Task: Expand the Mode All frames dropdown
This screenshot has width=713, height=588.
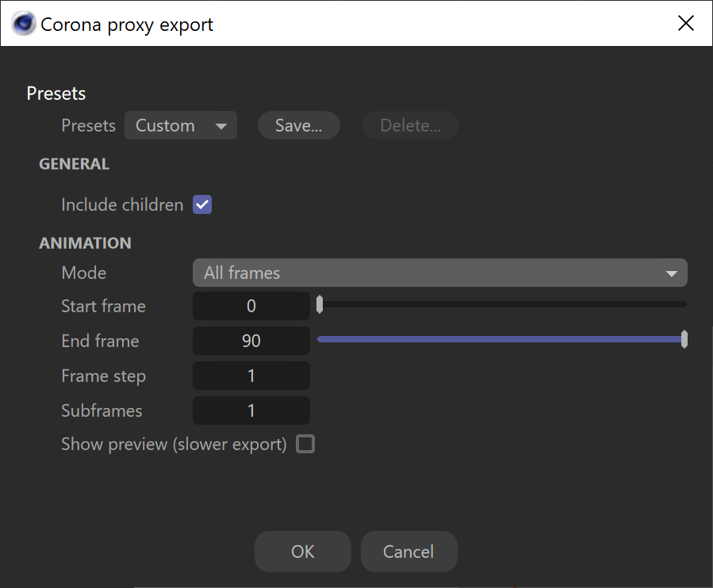Action: tap(439, 273)
